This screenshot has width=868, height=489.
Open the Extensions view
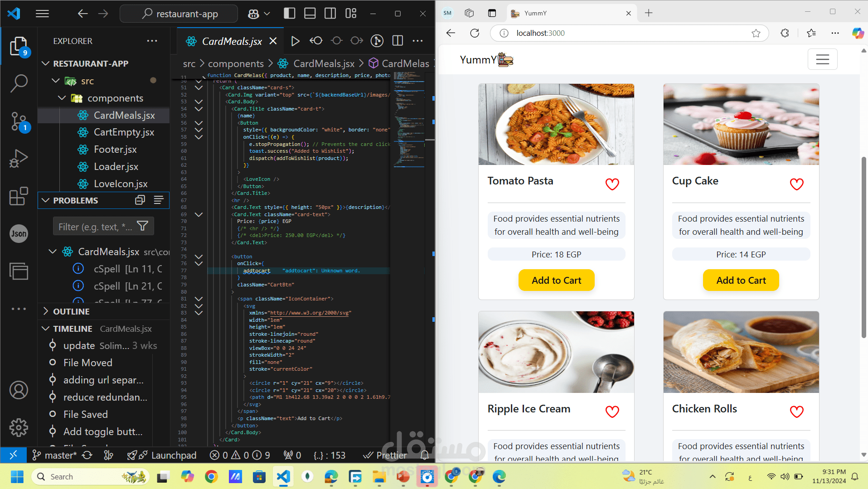[x=19, y=196]
